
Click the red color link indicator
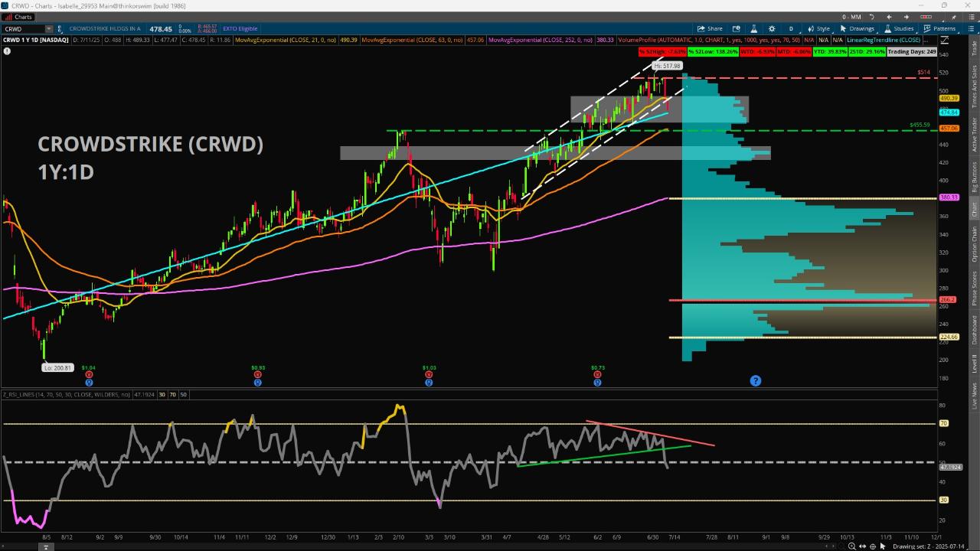[x=926, y=17]
